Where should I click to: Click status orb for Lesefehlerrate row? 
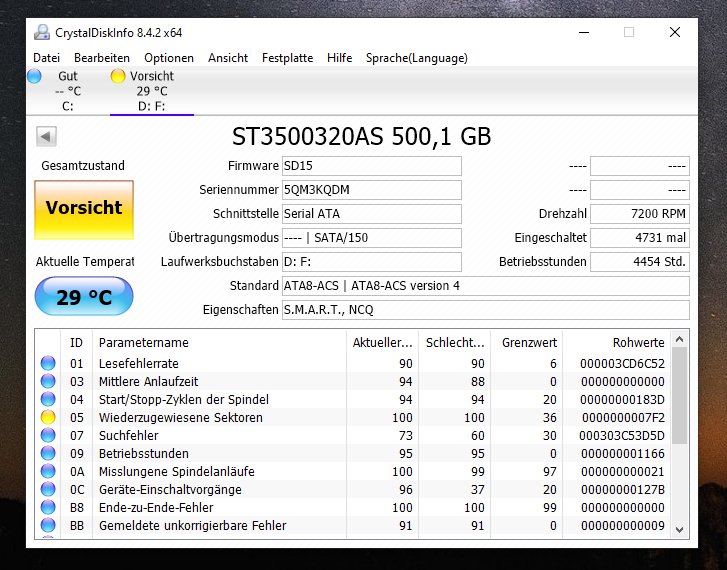(48, 363)
